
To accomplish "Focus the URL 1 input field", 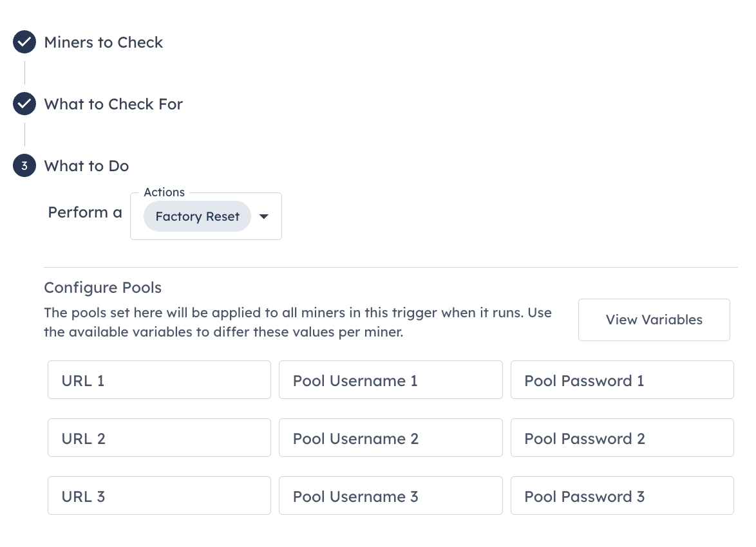I will (x=159, y=380).
